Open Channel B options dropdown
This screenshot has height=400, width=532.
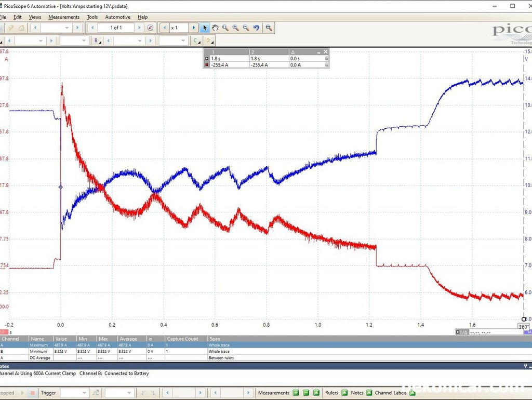[97, 41]
